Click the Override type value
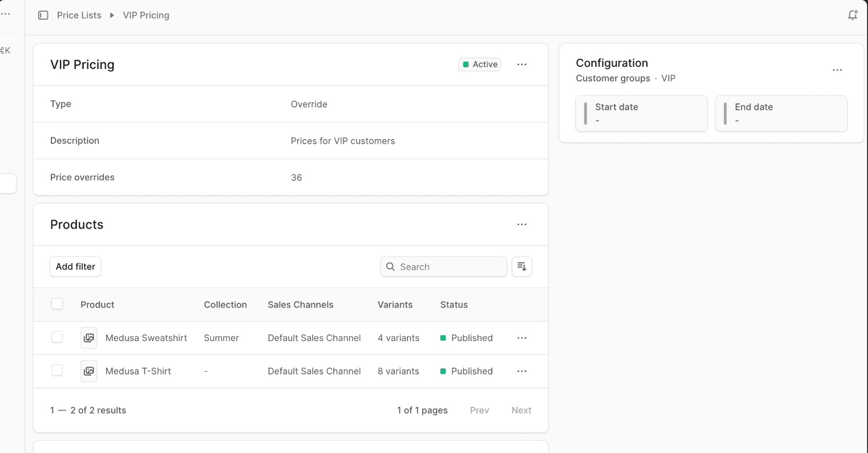Image resolution: width=868 pixels, height=453 pixels. pos(309,104)
